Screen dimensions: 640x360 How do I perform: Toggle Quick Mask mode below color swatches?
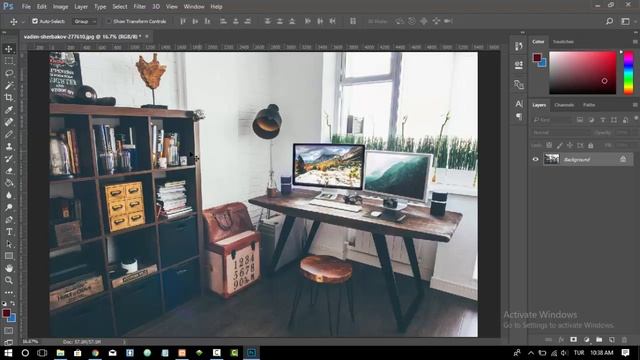tap(9, 331)
